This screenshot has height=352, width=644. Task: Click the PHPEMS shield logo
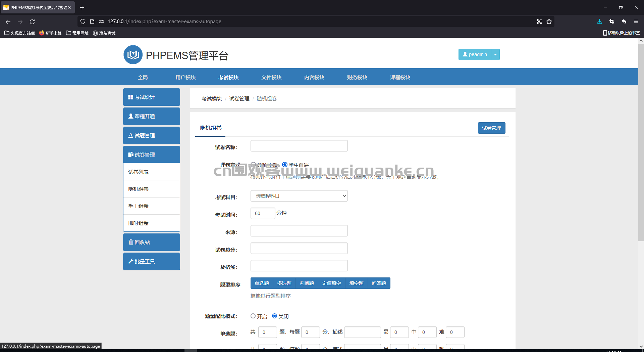click(x=133, y=55)
